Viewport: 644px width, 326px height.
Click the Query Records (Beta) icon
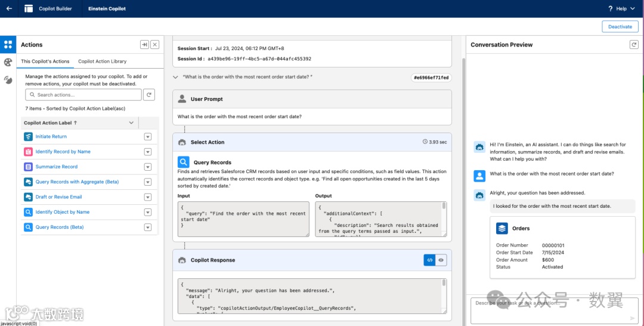pyautogui.click(x=28, y=227)
